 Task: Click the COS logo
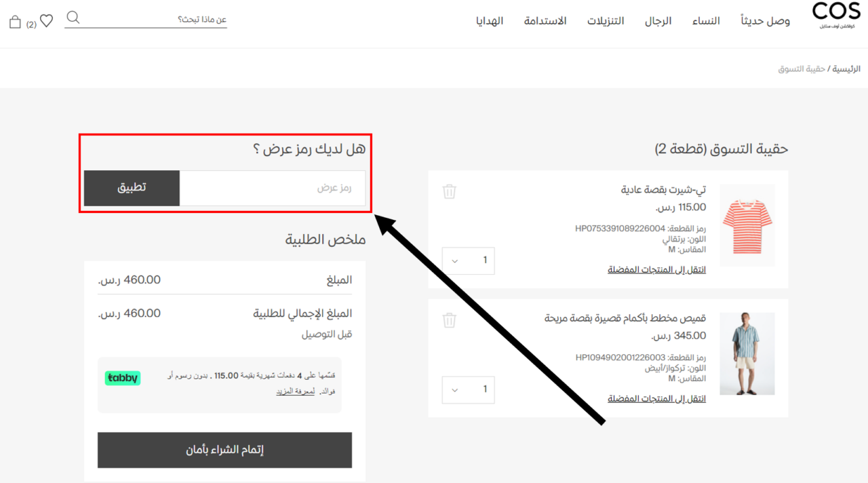tap(836, 15)
